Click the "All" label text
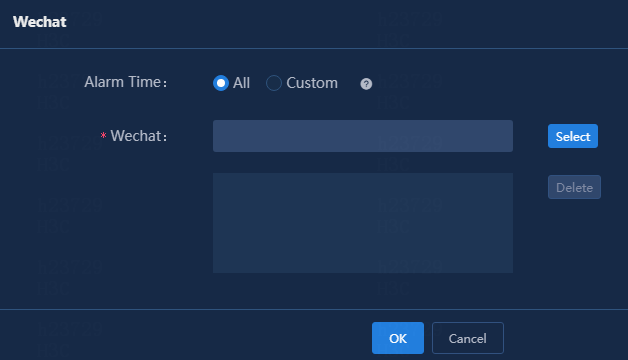The height and width of the screenshot is (360, 628). pos(242,83)
